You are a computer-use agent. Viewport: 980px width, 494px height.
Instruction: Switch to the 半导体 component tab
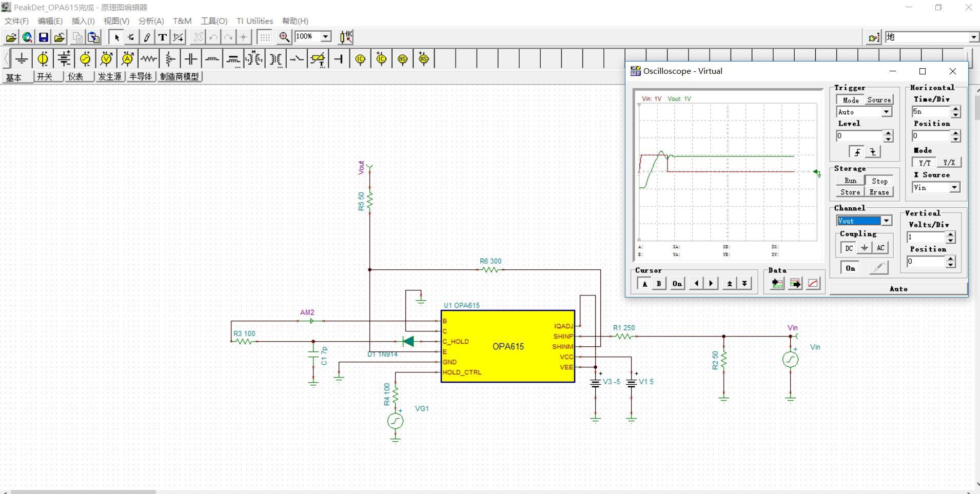(141, 76)
